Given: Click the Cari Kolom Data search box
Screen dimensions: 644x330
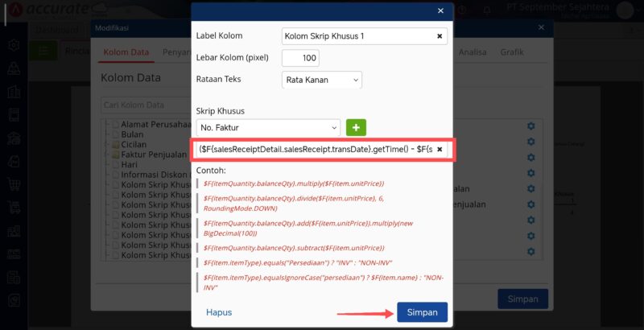Looking at the screenshot, I should 146,105.
